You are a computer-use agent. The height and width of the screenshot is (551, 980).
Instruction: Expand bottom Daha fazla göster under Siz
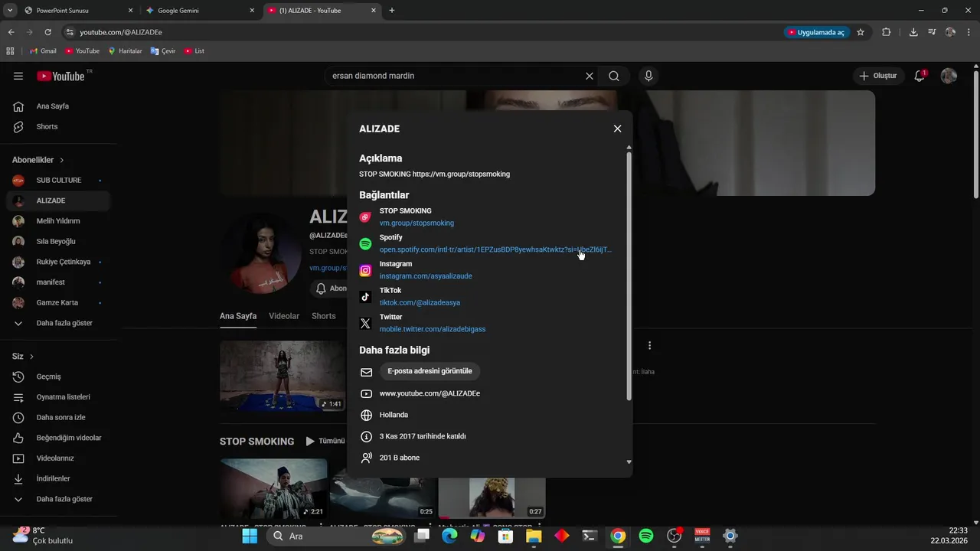point(58,499)
